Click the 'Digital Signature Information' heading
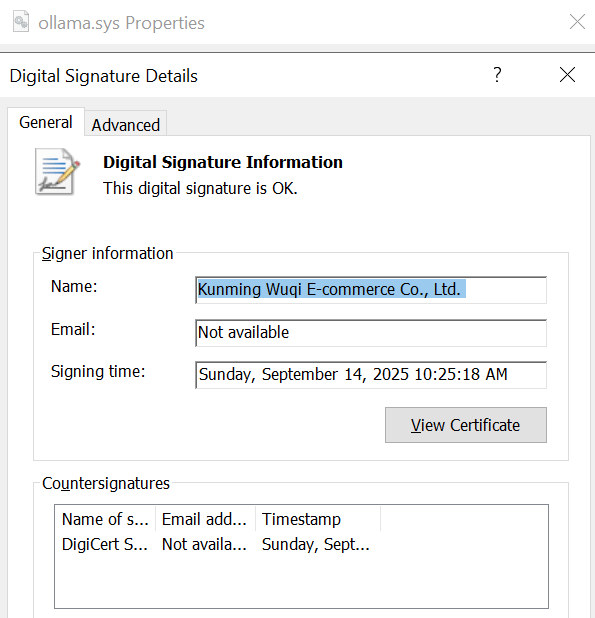This screenshot has height=618, width=595. (223, 162)
